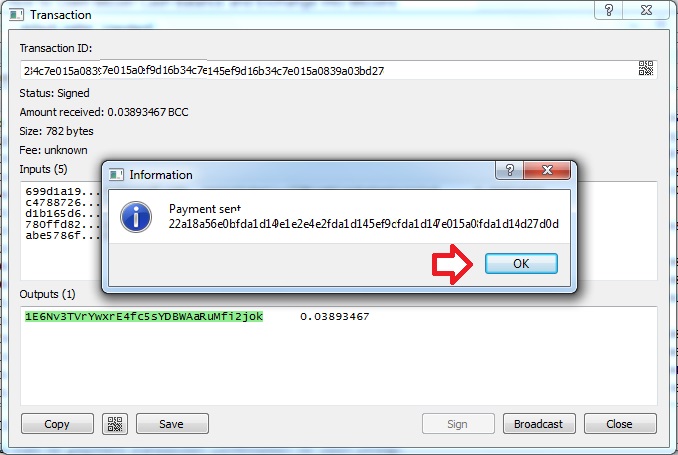Click the Information dialog title bar icon

[x=116, y=175]
